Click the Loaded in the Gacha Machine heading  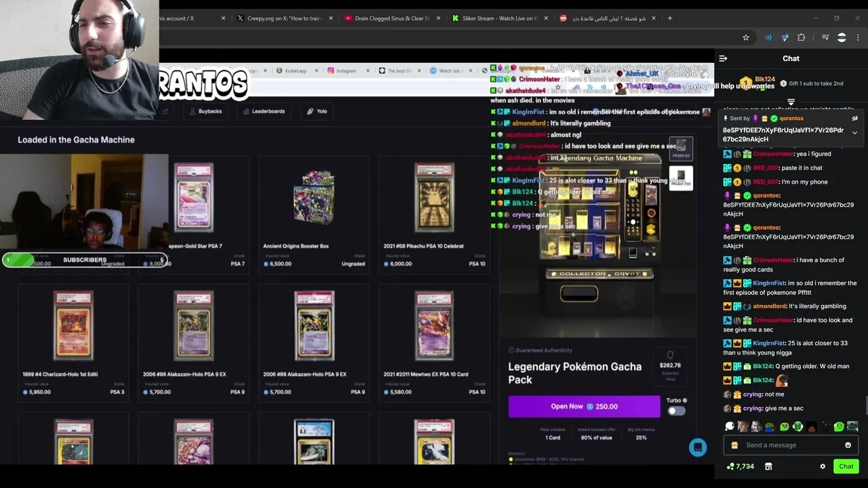pos(76,140)
